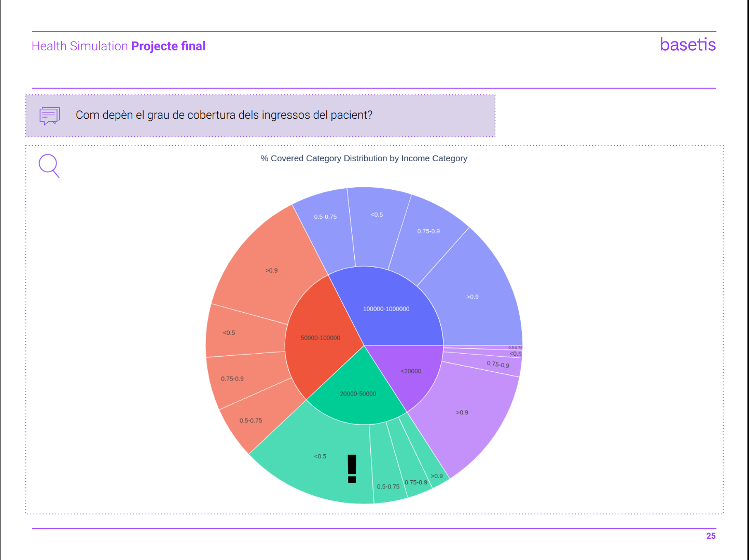Click the blue 0.5-0.75 outer slice

(x=325, y=216)
